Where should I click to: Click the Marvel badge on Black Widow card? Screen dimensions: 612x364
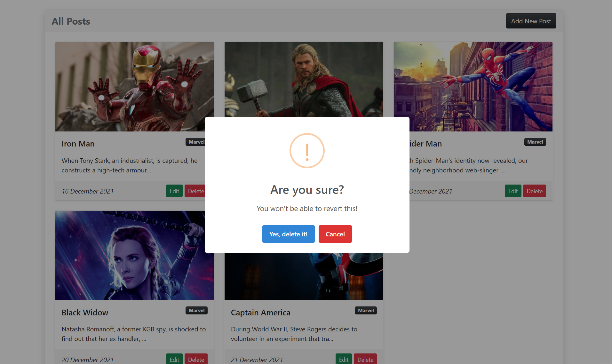click(x=196, y=310)
